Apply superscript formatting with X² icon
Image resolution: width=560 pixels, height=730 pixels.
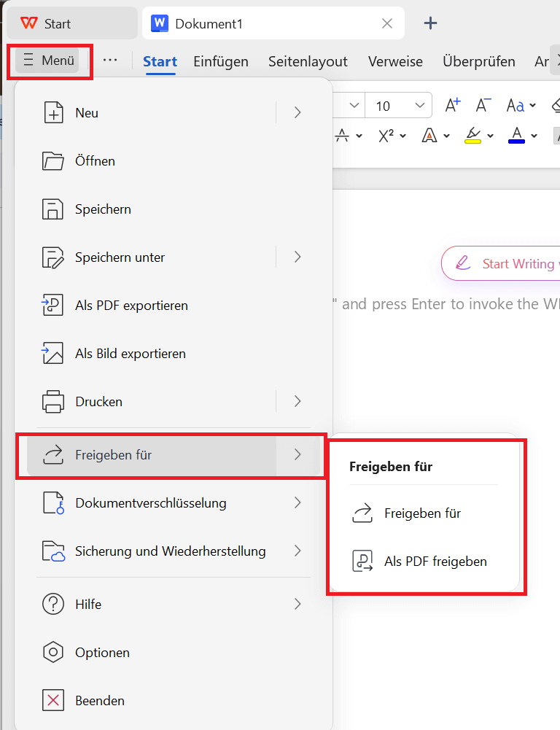pyautogui.click(x=386, y=135)
